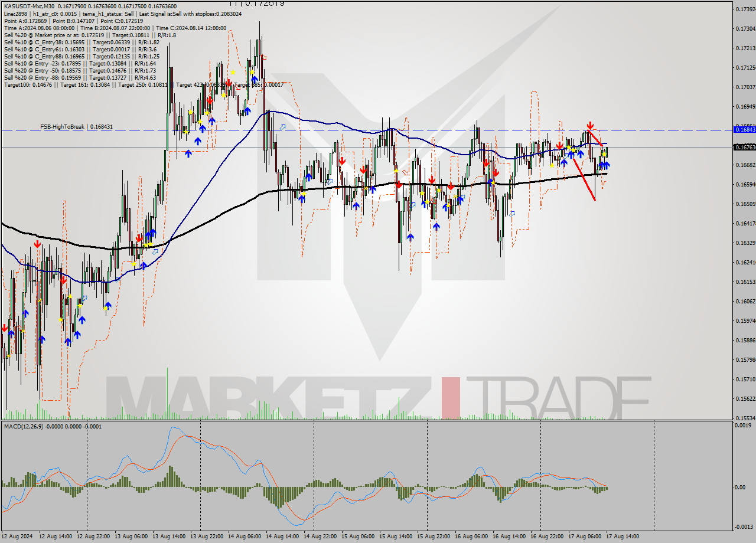The image size is (756, 543).
Task: Click the '14 Aug 06:00' time label
Action: click(x=245, y=537)
